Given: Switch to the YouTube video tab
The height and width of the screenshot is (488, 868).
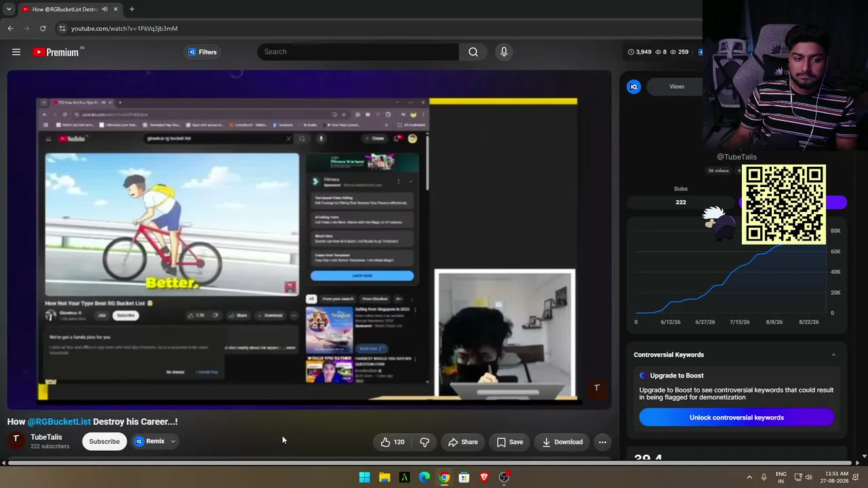Looking at the screenshot, I should [64, 9].
